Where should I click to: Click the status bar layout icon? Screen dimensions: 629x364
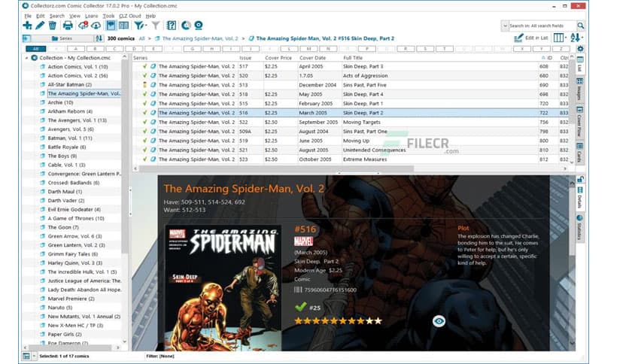click(x=26, y=356)
